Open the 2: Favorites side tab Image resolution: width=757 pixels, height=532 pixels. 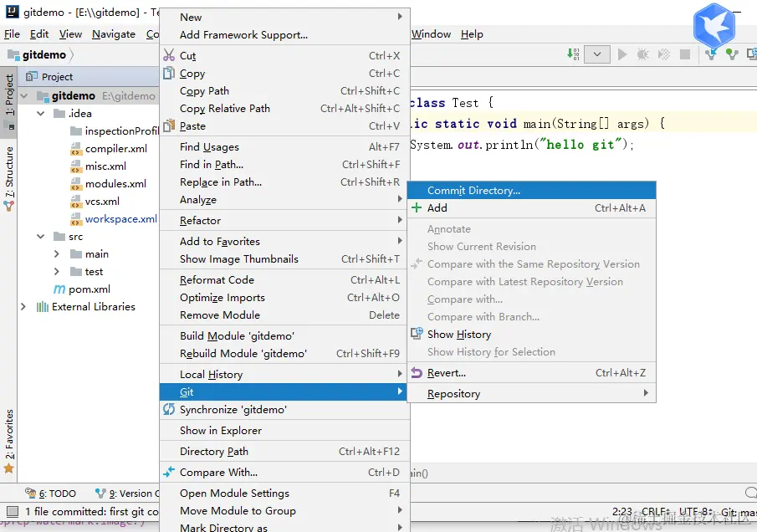click(x=10, y=440)
